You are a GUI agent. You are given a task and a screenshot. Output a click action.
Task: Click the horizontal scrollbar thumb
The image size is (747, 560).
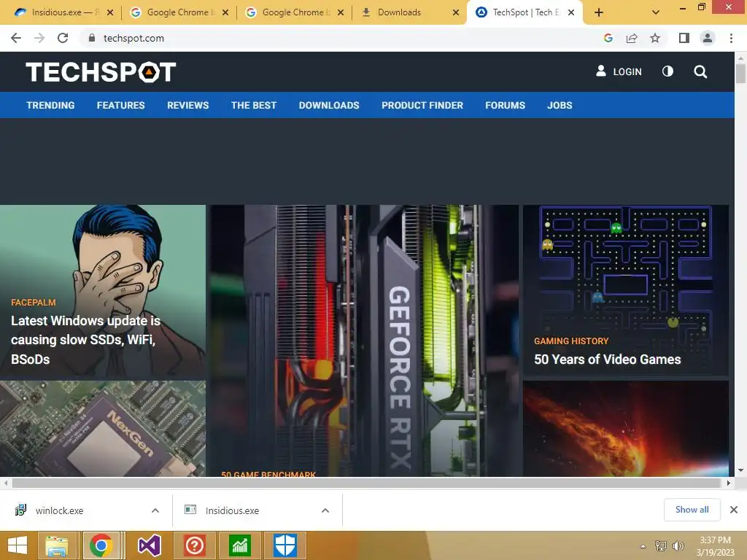click(366, 483)
